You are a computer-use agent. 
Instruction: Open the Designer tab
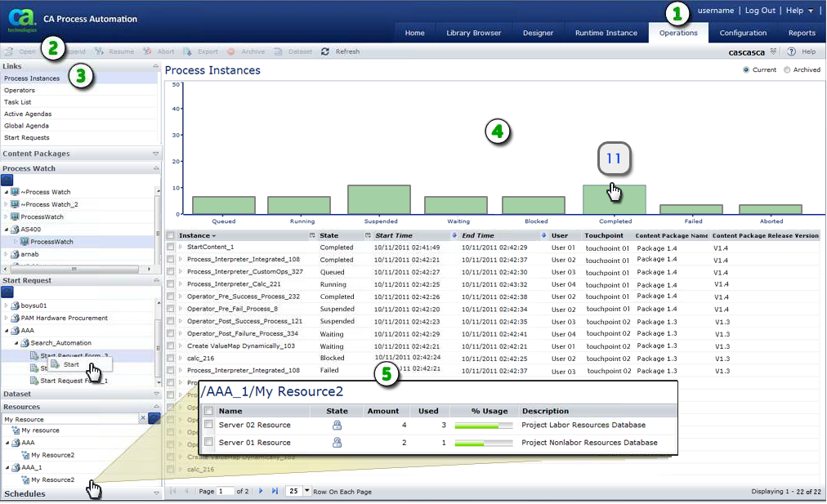tap(538, 33)
